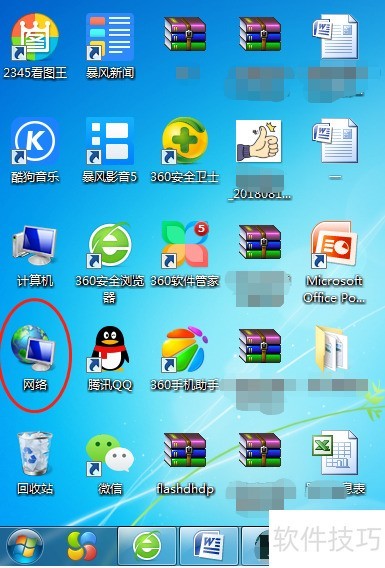Image resolution: width=385 pixels, height=568 pixels.
Task: Select the flashdhdp archive file
Action: click(185, 463)
